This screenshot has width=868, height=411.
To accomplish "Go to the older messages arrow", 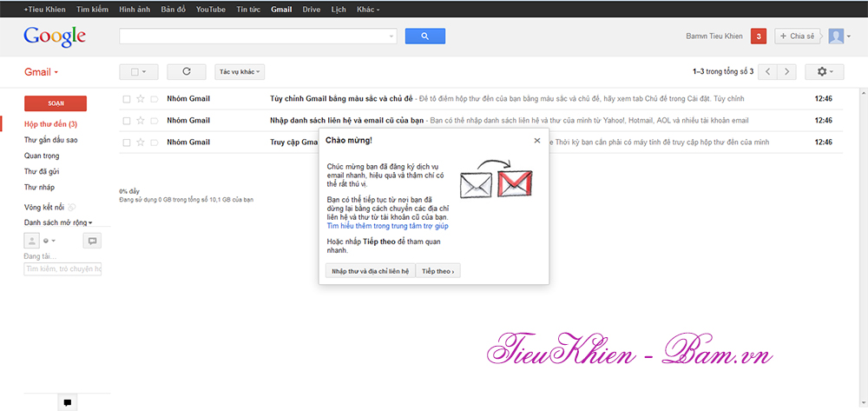I will click(x=786, y=71).
